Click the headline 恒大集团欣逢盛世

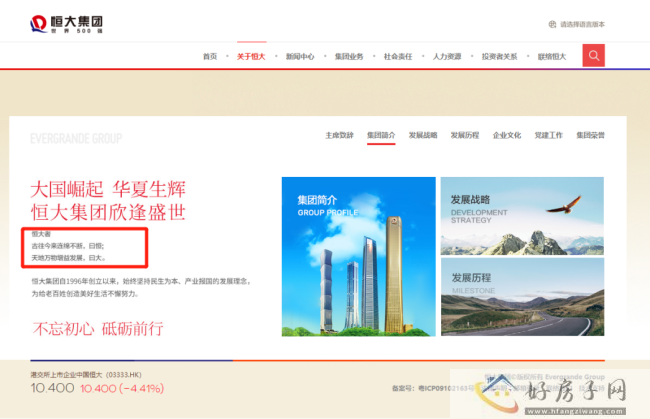click(x=108, y=212)
